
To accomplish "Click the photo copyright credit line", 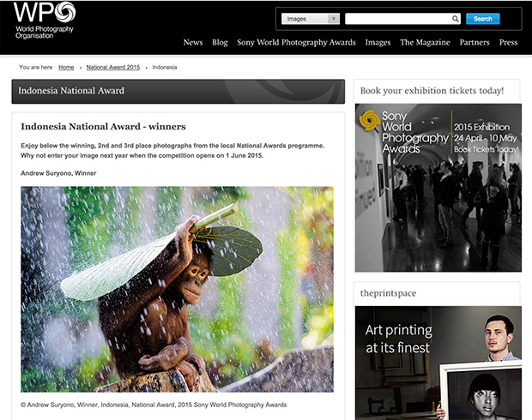I will pyautogui.click(x=154, y=405).
